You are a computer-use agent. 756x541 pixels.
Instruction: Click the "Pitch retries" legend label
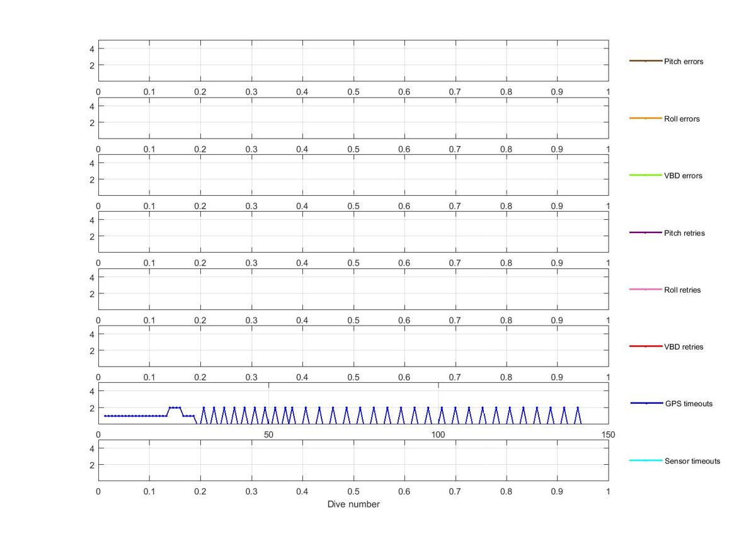[x=684, y=233]
